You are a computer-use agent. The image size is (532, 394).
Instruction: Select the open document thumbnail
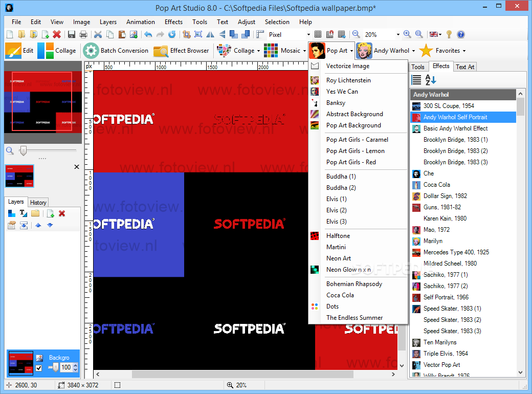coord(19,176)
